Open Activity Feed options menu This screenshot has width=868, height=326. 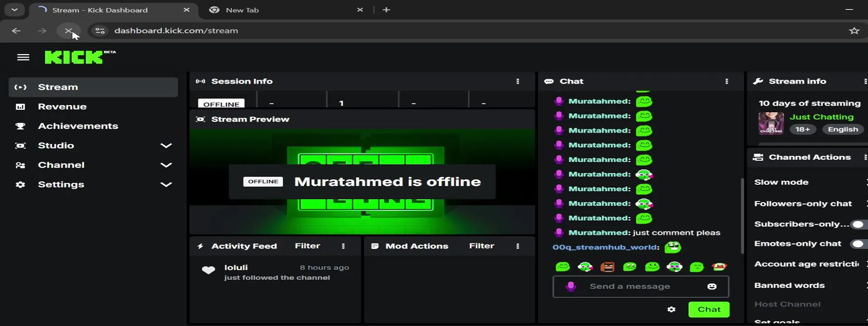coord(343,246)
